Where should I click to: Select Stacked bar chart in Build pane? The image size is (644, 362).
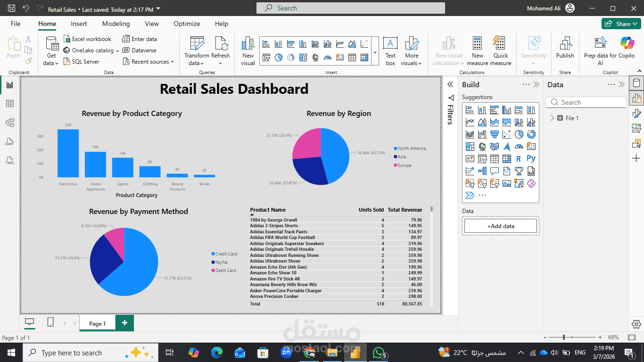(470, 110)
